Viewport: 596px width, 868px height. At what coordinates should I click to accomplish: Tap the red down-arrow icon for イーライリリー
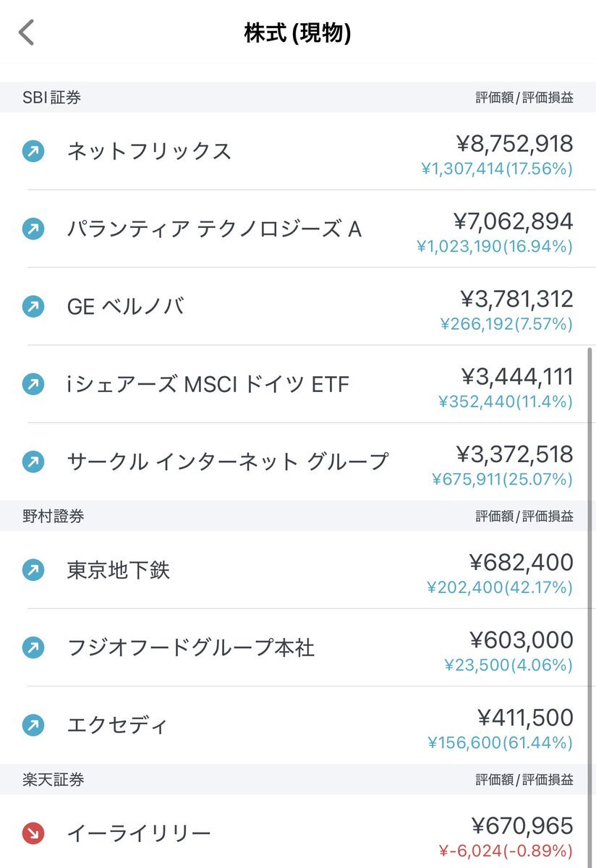tap(33, 834)
